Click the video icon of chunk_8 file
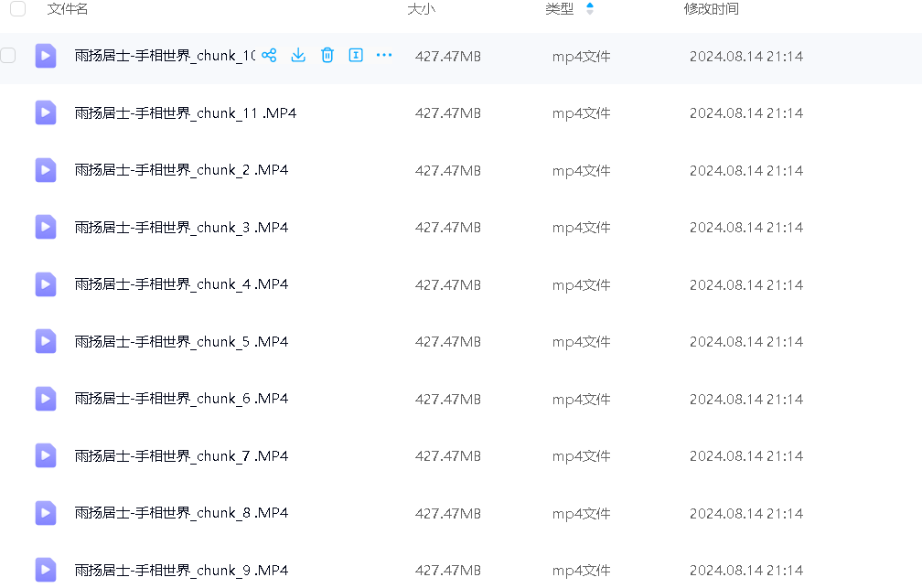 click(x=46, y=513)
